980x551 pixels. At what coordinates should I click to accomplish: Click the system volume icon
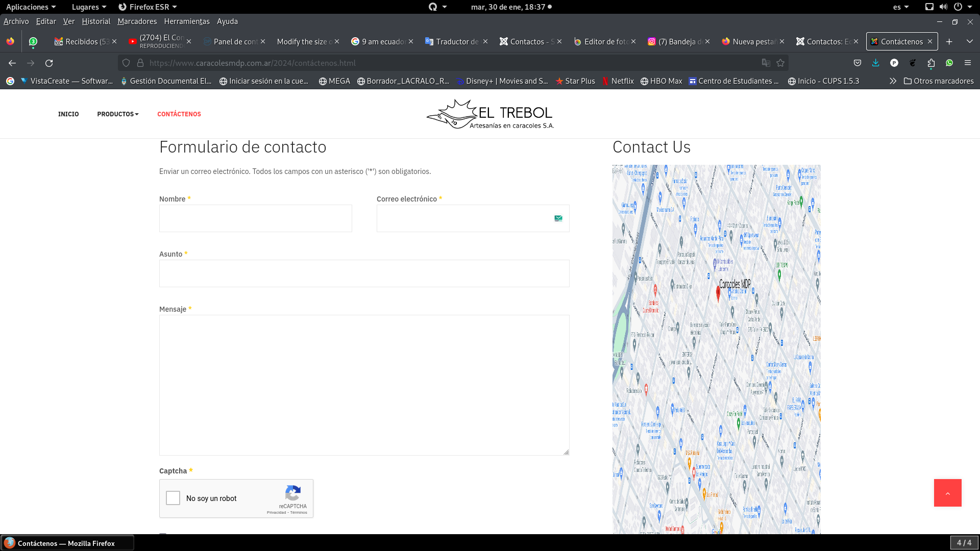pyautogui.click(x=943, y=7)
